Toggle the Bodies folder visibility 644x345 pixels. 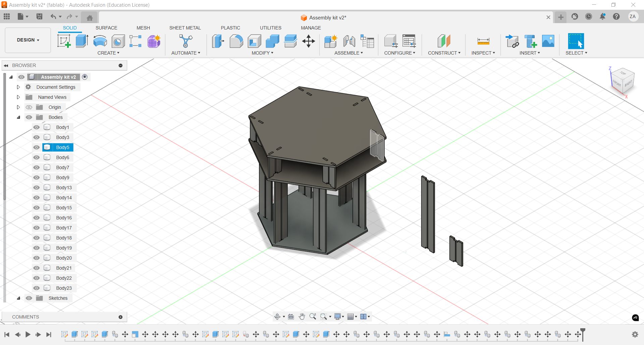(x=29, y=117)
